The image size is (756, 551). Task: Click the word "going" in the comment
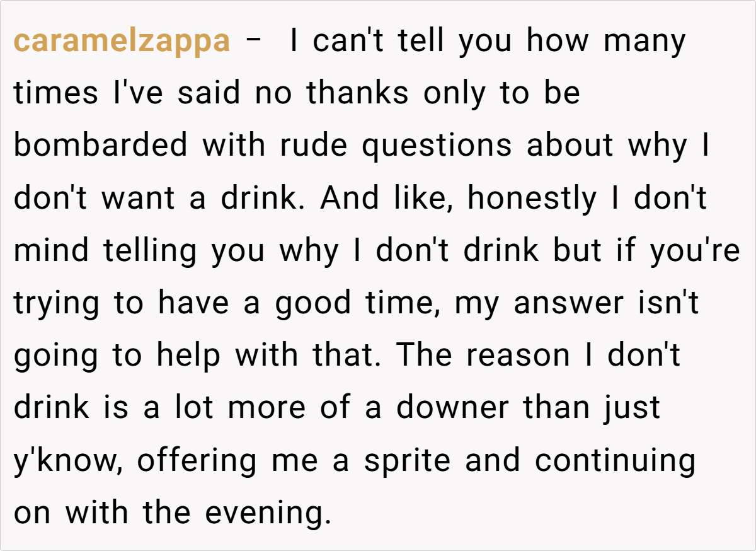(55, 357)
